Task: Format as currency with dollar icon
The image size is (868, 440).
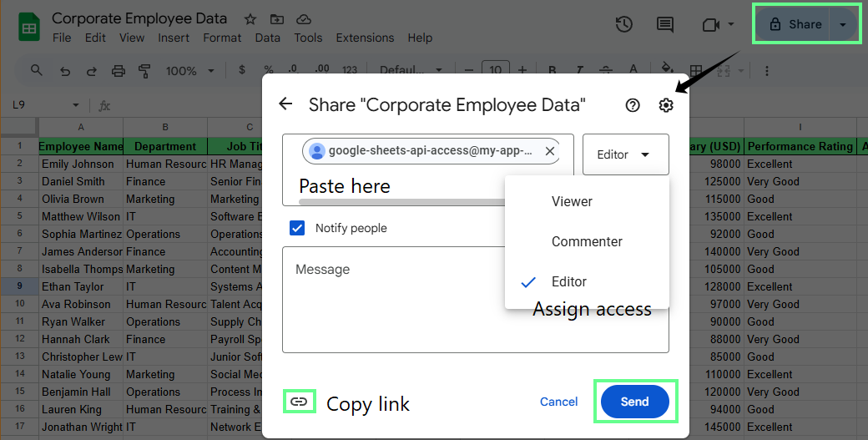Action: [x=242, y=70]
